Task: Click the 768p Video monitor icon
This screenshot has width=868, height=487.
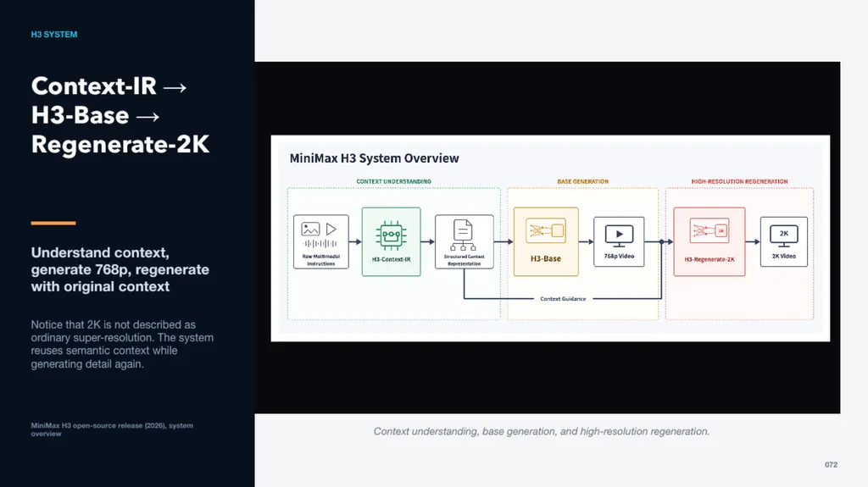Action: [x=619, y=235]
